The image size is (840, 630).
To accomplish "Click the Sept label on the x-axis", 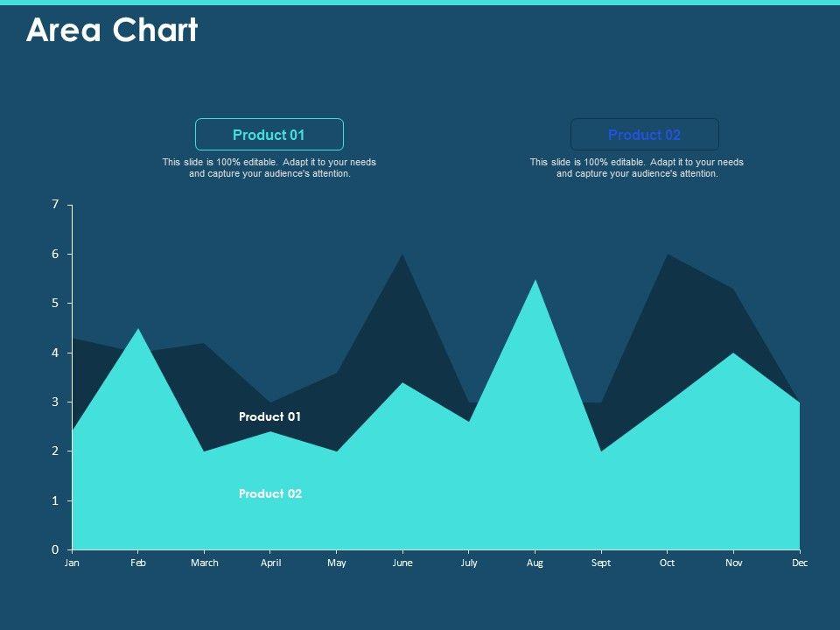I will coord(601,563).
